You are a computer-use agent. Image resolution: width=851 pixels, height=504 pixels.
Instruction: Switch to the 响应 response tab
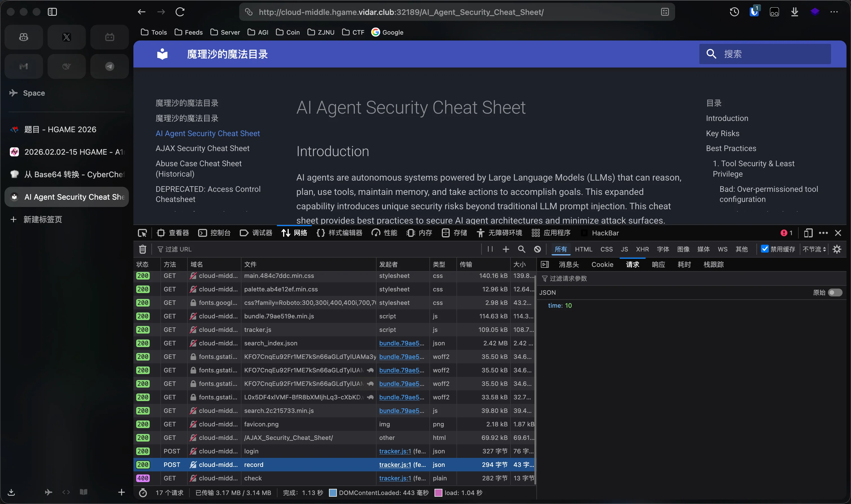[658, 265]
